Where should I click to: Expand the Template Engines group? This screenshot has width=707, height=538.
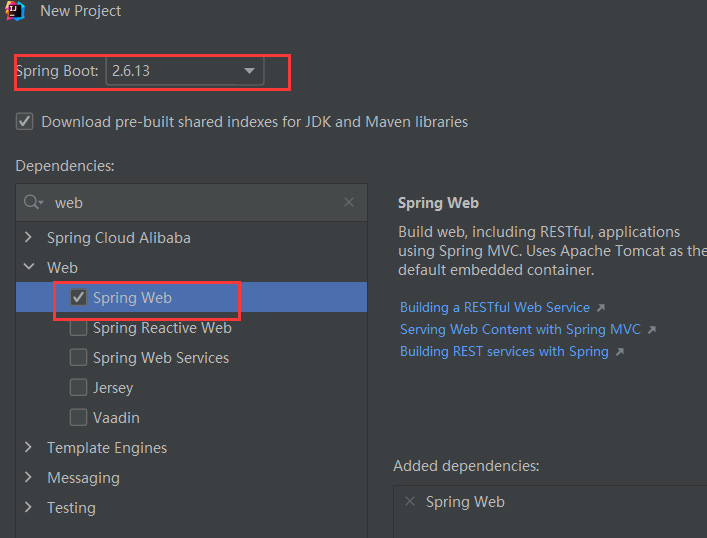coord(28,447)
